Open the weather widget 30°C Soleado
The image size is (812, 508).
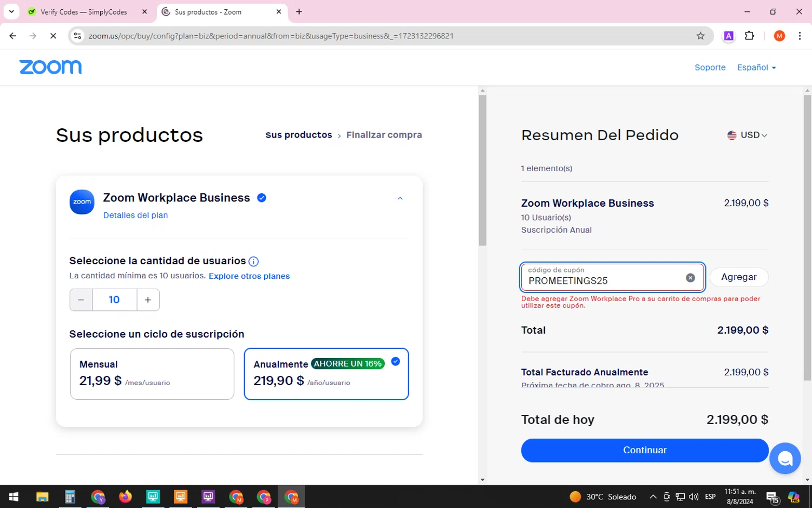pyautogui.click(x=603, y=497)
